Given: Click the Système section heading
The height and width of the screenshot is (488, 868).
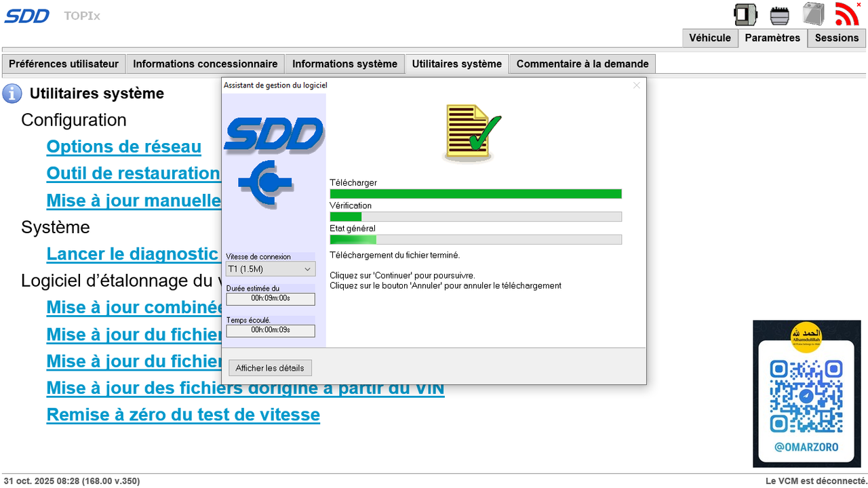Looking at the screenshot, I should click(56, 227).
